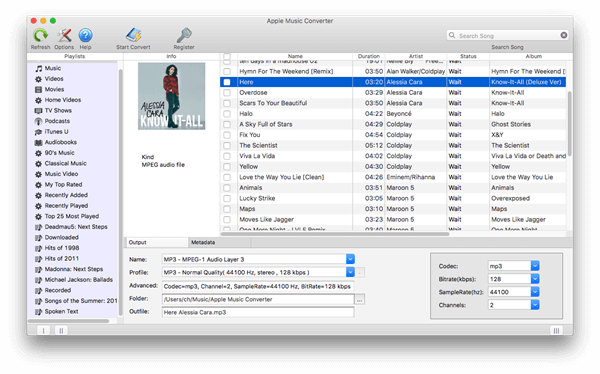Screen dimensions: 600x374
Task: Select the Spoken Text playlist icon
Action: (x=39, y=312)
